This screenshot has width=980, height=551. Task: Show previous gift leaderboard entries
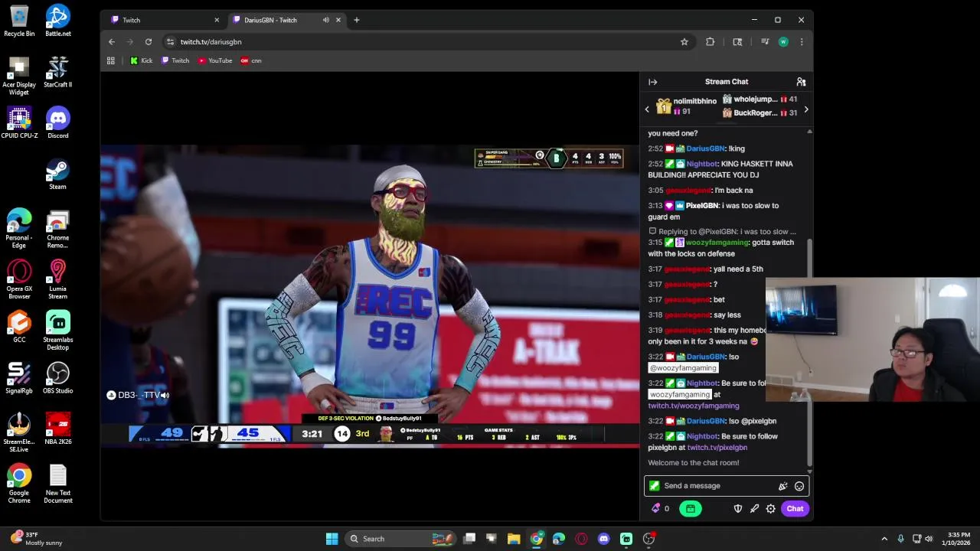[x=647, y=109]
